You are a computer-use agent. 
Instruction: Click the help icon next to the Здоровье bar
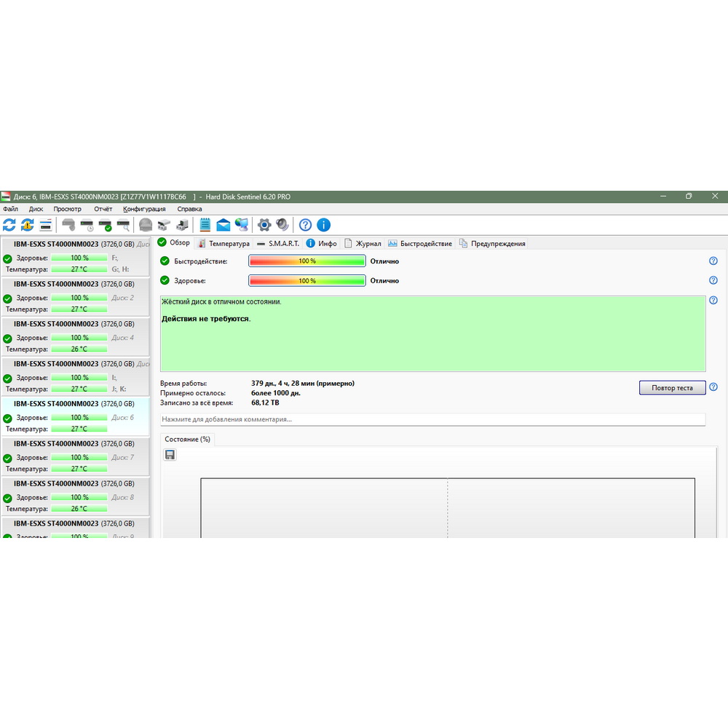tap(713, 280)
